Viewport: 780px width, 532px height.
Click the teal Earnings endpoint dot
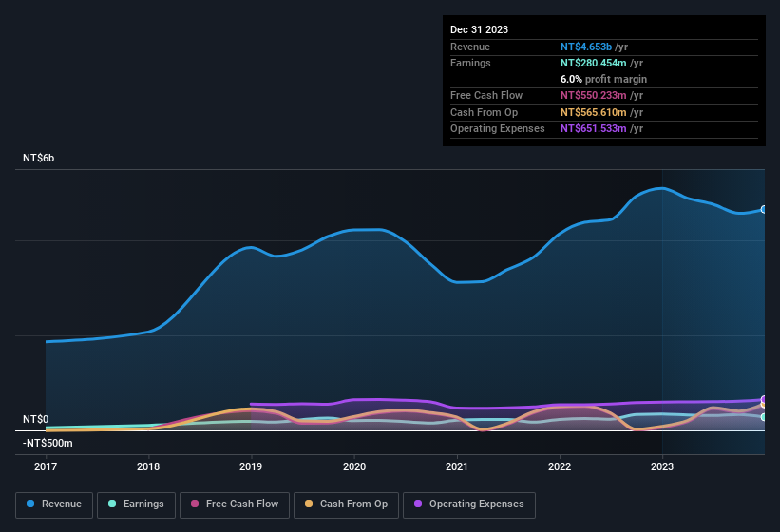[764, 417]
